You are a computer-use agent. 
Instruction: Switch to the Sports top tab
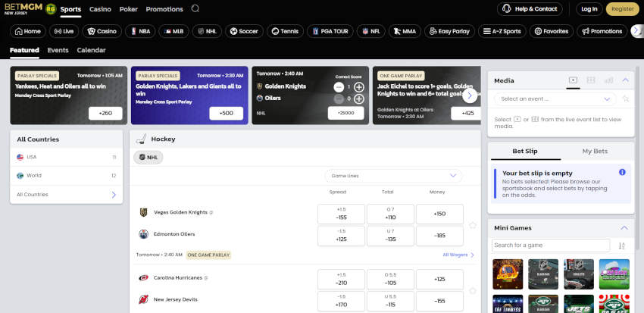tap(70, 9)
